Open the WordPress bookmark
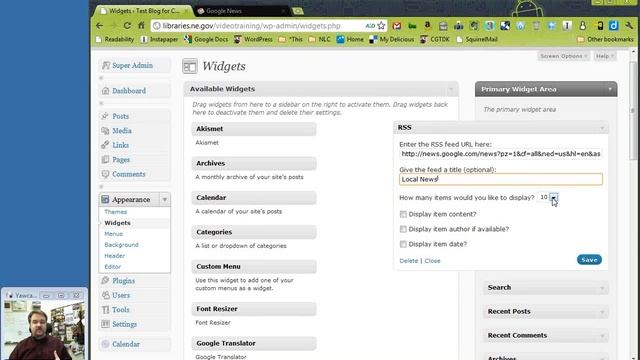 (x=253, y=39)
